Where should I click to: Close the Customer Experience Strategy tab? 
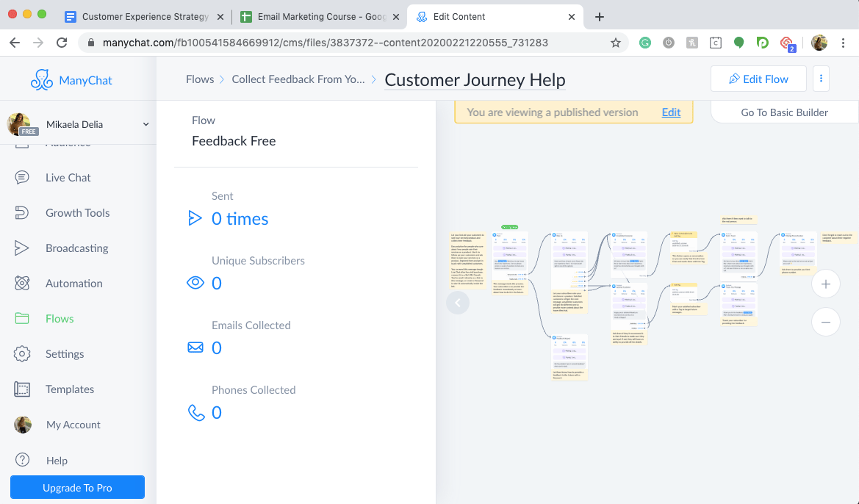[x=220, y=17]
